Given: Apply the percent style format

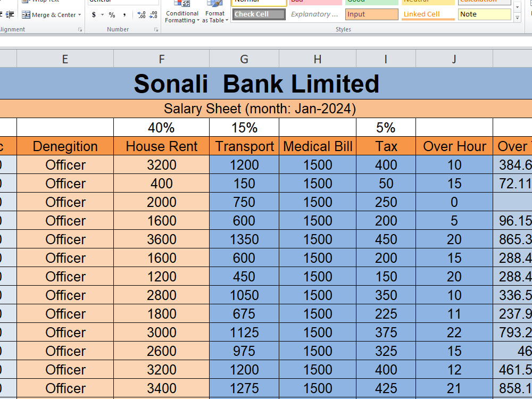Looking at the screenshot, I should (112, 14).
